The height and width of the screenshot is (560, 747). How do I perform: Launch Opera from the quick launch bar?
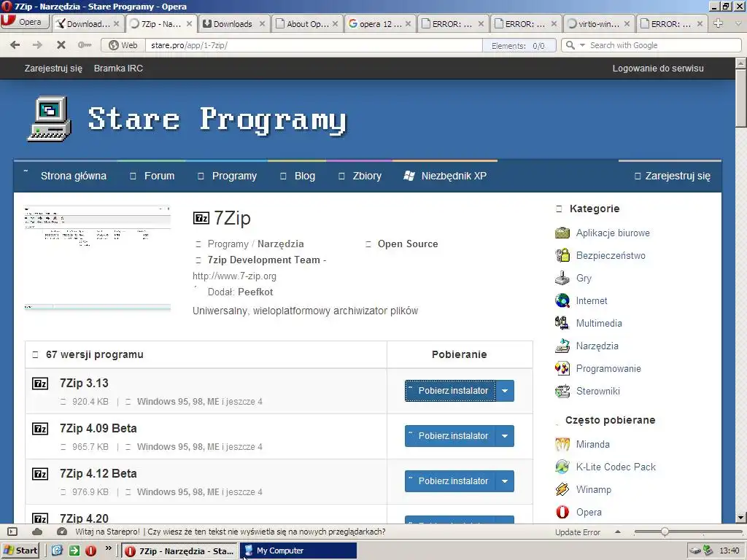(x=91, y=551)
